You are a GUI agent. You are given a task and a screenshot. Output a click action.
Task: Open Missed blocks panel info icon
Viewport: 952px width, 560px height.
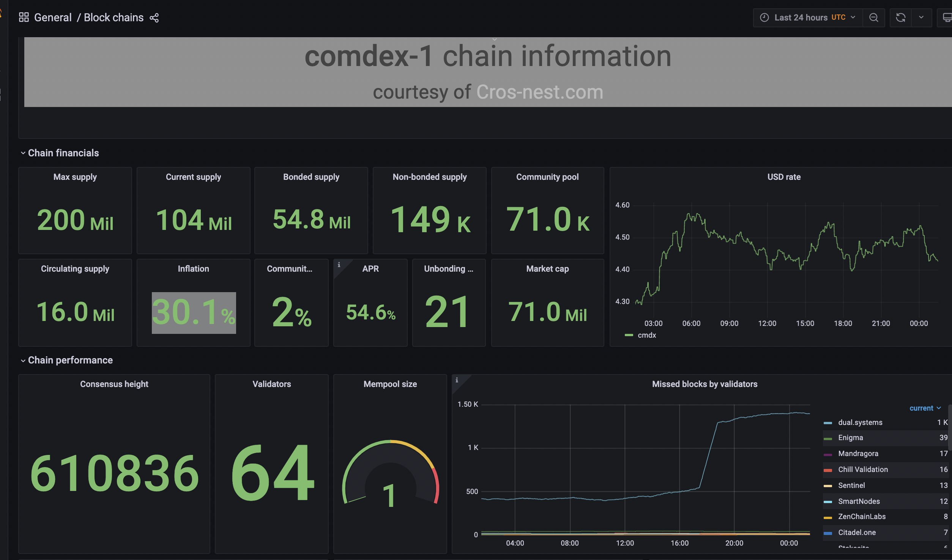(x=457, y=380)
